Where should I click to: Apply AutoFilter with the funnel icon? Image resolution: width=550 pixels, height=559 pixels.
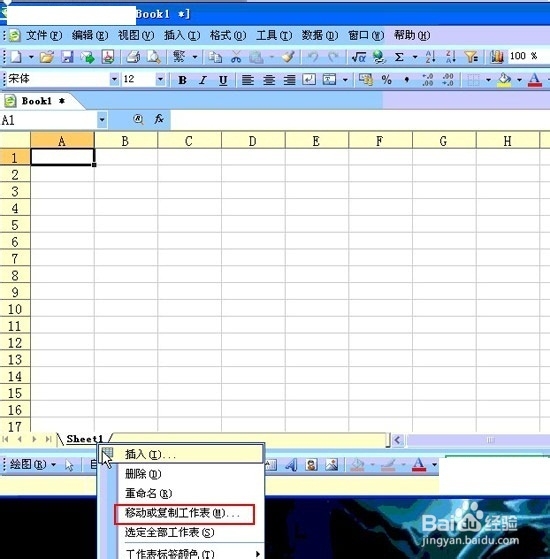point(471,57)
